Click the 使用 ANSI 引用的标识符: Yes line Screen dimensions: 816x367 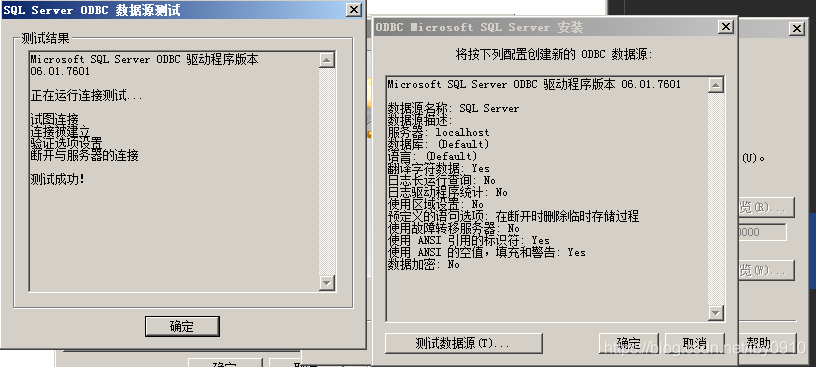[469, 240]
